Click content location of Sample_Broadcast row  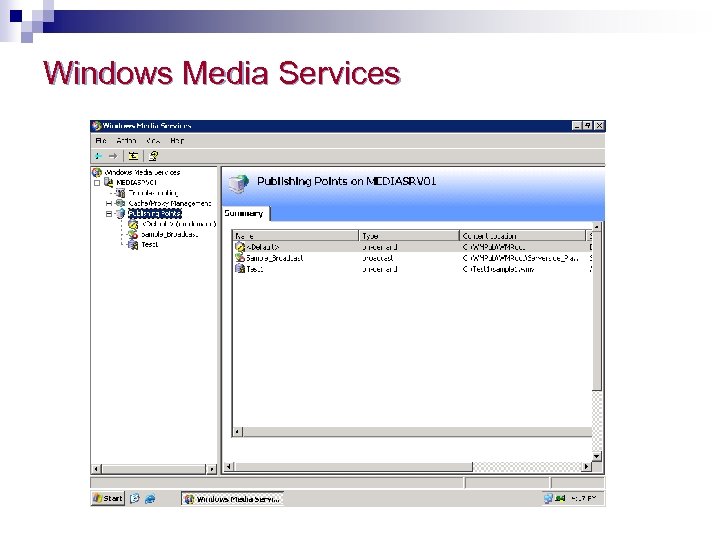tap(520, 258)
